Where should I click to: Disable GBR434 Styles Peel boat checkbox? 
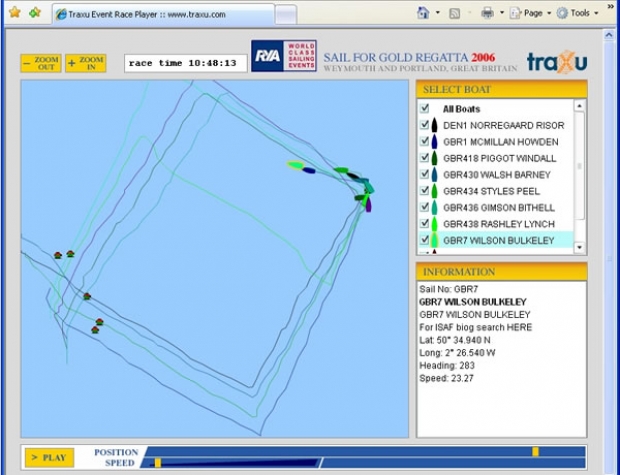425,191
